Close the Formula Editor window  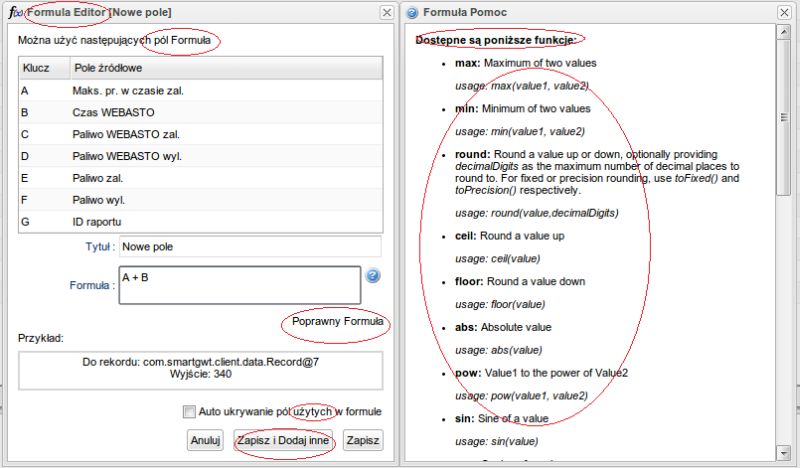tap(386, 12)
